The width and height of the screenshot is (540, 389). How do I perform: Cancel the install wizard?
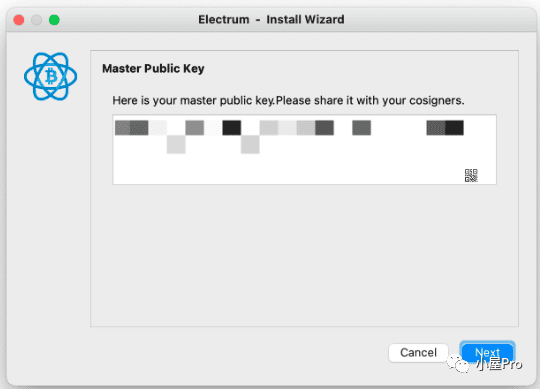click(418, 353)
